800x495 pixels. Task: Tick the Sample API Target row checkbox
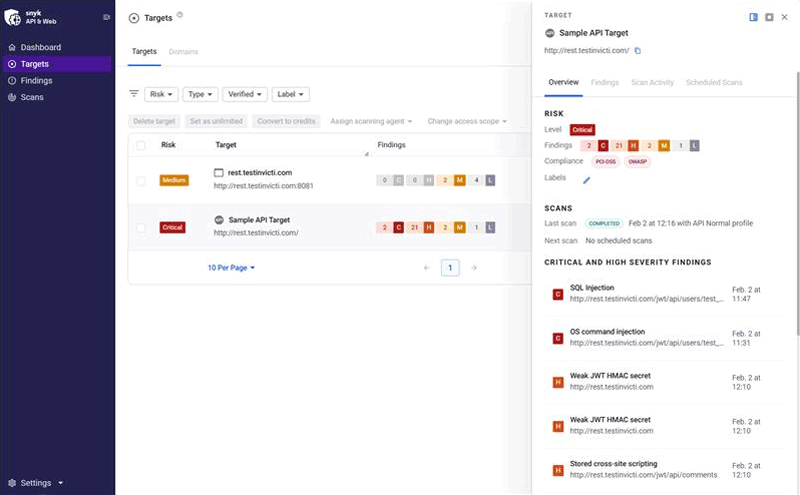coord(141,227)
